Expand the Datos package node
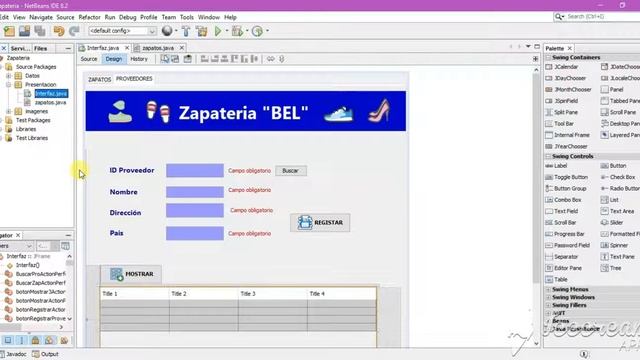 tap(9, 76)
